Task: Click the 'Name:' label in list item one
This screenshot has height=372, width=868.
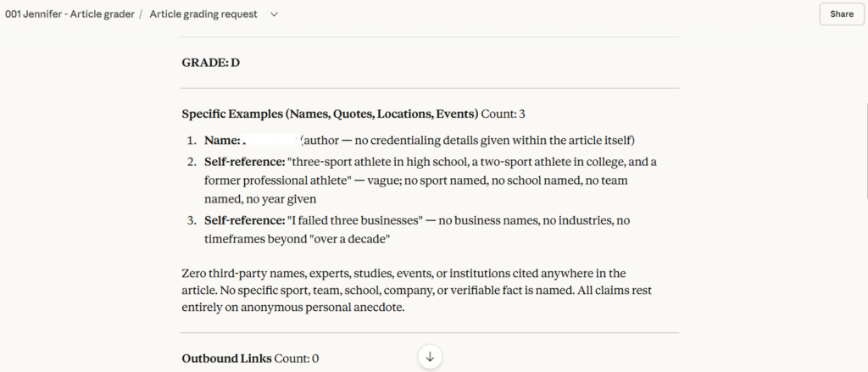Action: coord(221,140)
